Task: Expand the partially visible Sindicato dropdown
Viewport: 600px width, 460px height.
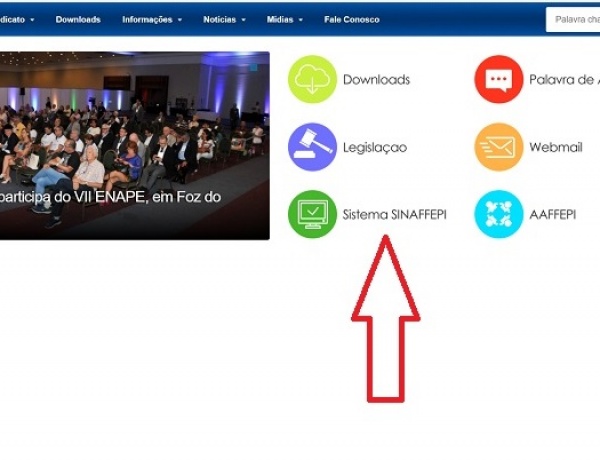Action: tap(18, 19)
